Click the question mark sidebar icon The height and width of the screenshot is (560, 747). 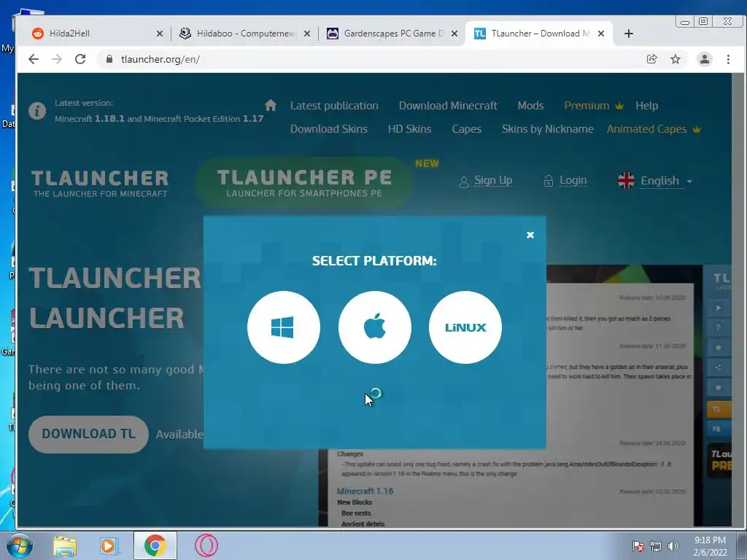click(719, 327)
